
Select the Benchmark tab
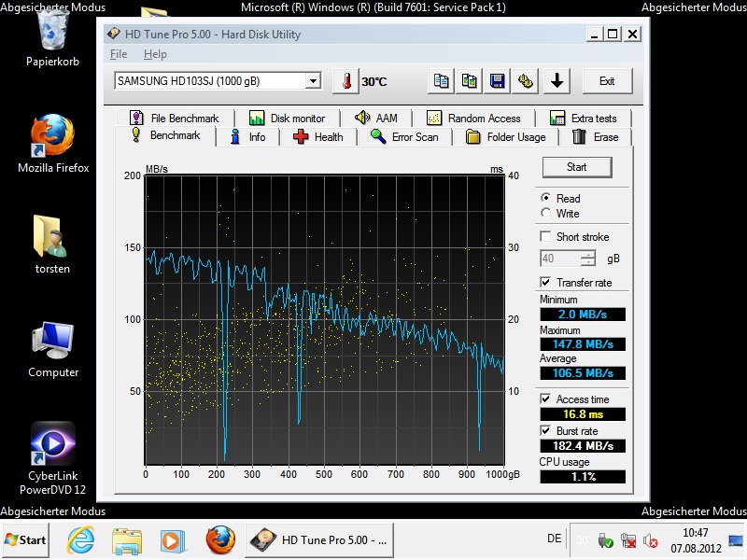click(x=166, y=135)
